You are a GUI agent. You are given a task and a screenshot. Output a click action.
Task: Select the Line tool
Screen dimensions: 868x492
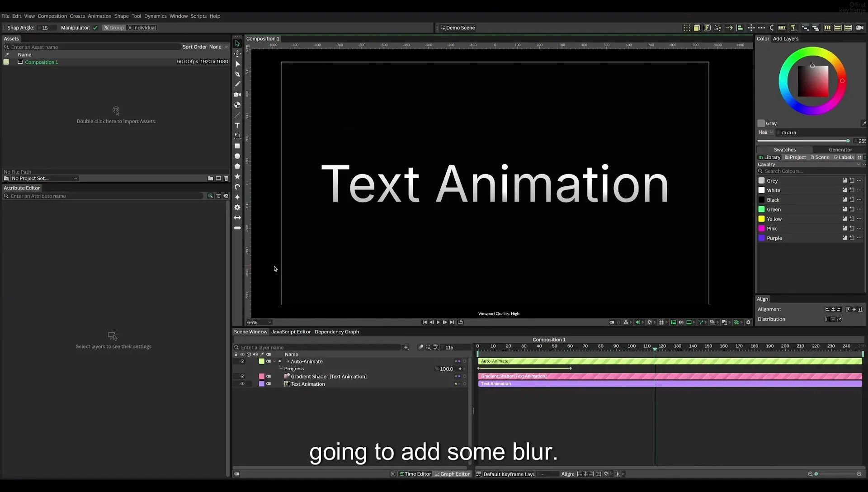click(237, 115)
